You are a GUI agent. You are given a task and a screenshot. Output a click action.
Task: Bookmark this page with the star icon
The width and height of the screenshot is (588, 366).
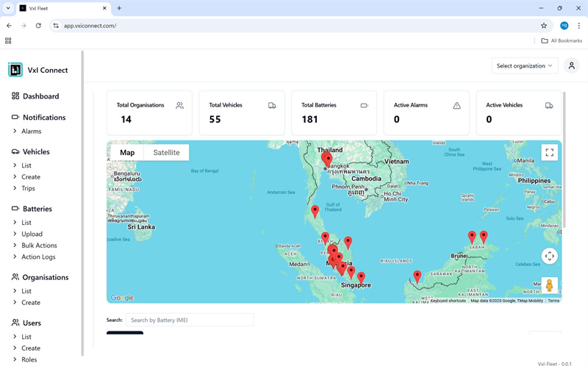tap(544, 26)
